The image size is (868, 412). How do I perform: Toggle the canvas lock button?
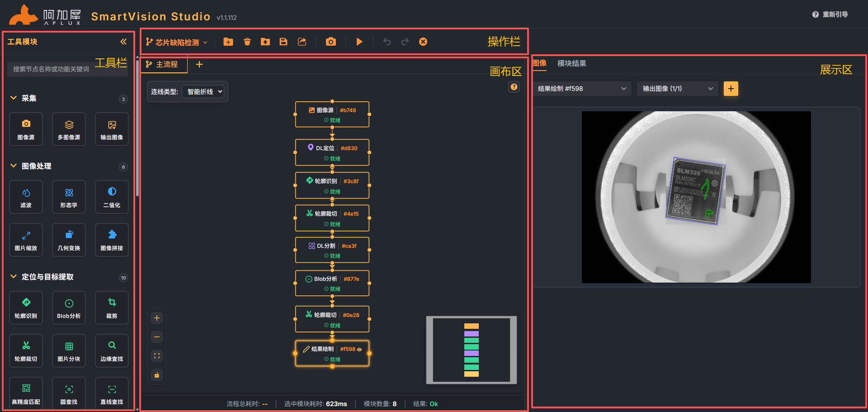157,375
